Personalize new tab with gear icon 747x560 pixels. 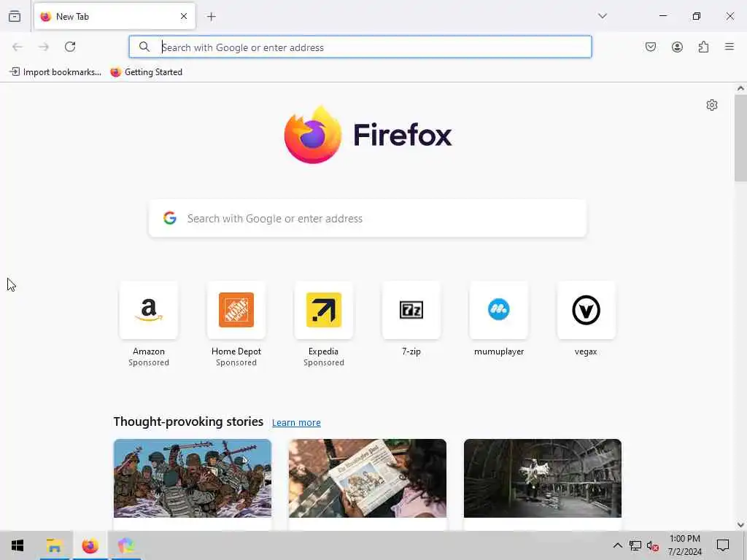[712, 105]
